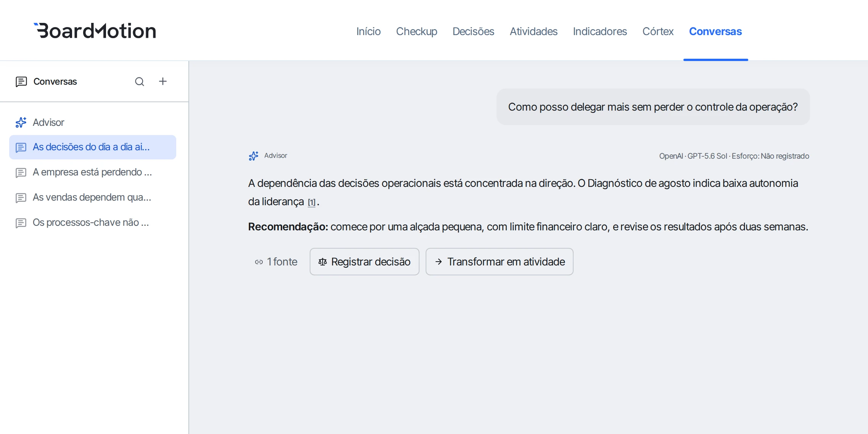Viewport: 868px width, 434px height.
Task: Click the Transformar em atividade button
Action: pyautogui.click(x=500, y=262)
